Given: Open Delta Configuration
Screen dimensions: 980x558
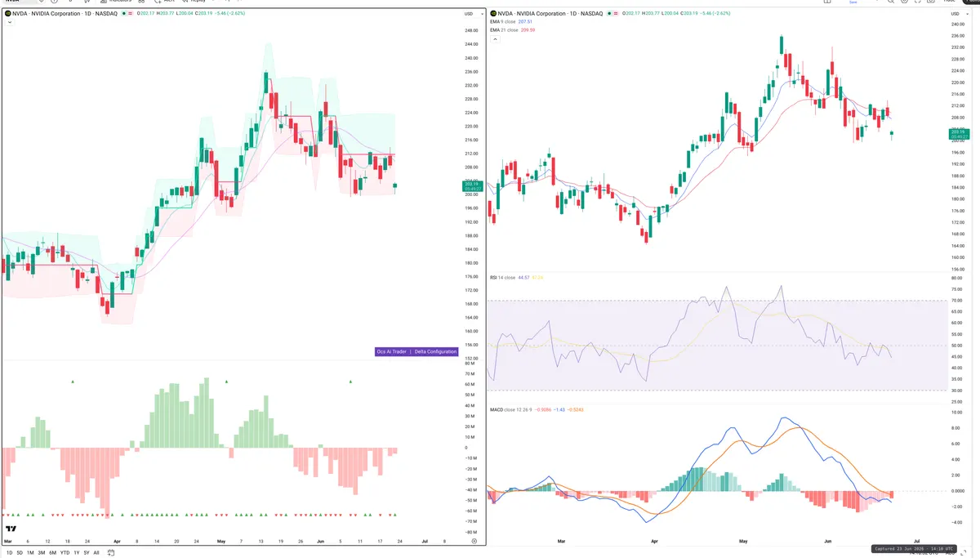Looking at the screenshot, I should pos(435,351).
